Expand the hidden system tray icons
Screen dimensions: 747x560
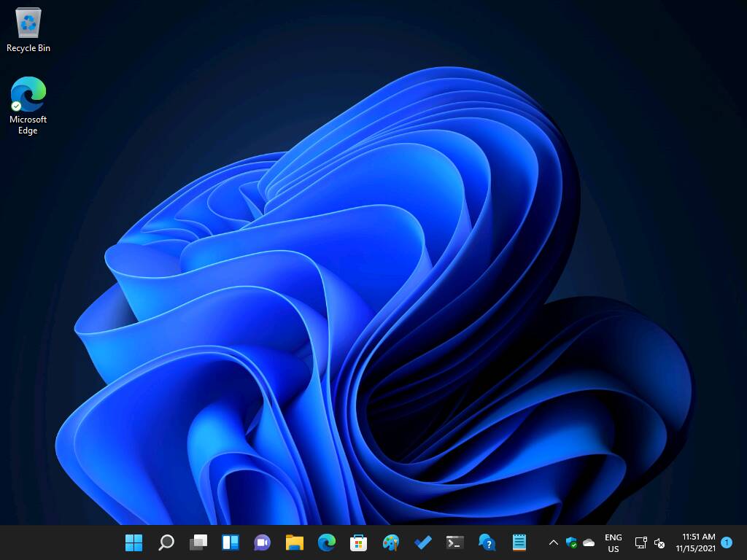(x=553, y=542)
